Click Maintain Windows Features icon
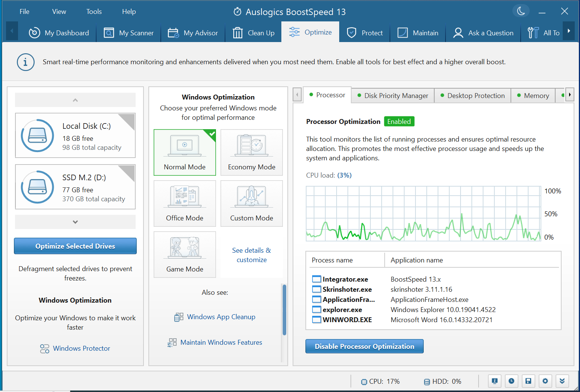 172,342
